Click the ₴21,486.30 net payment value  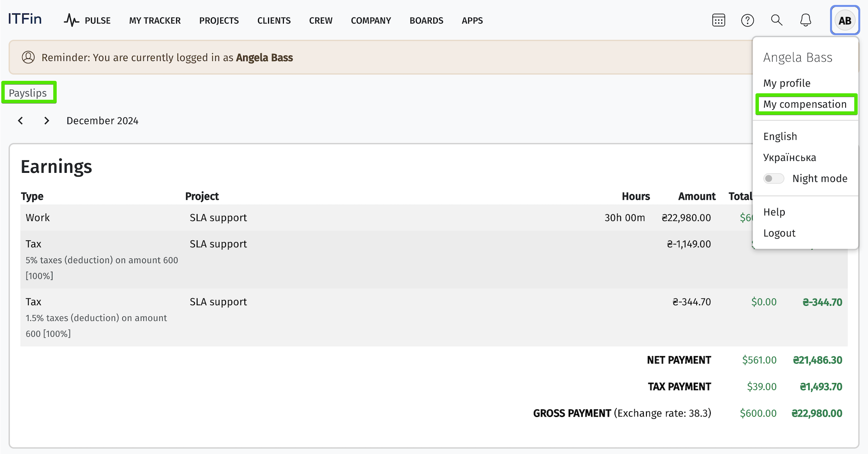point(817,360)
